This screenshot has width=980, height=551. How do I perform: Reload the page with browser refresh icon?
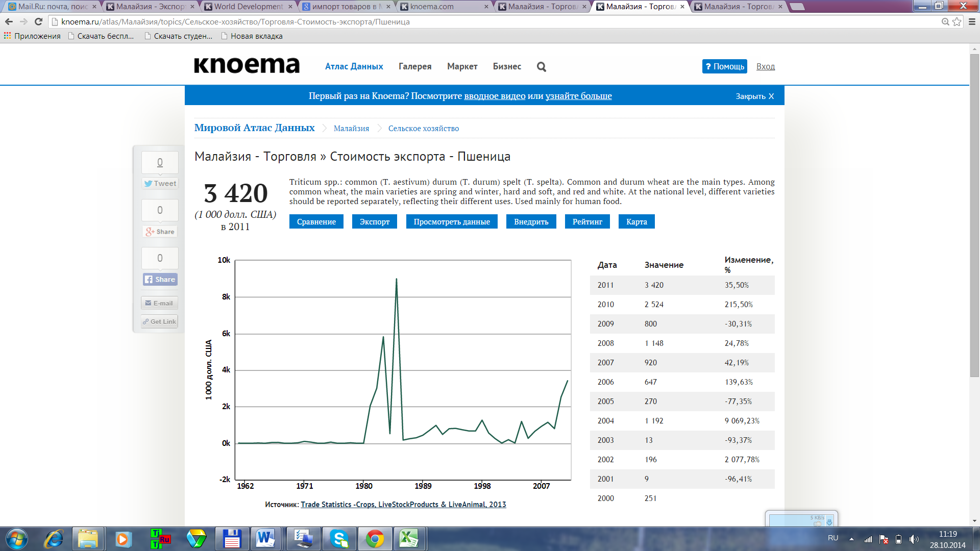coord(38,21)
